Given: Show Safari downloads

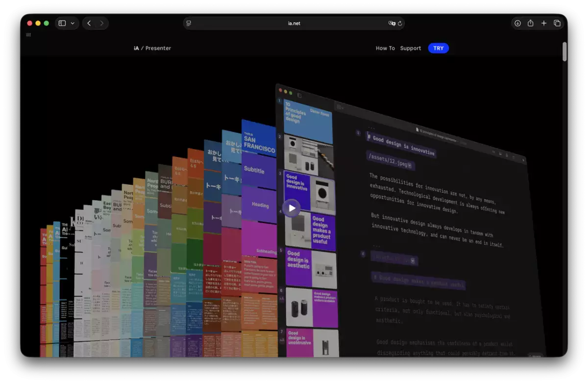Looking at the screenshot, I should click(517, 23).
